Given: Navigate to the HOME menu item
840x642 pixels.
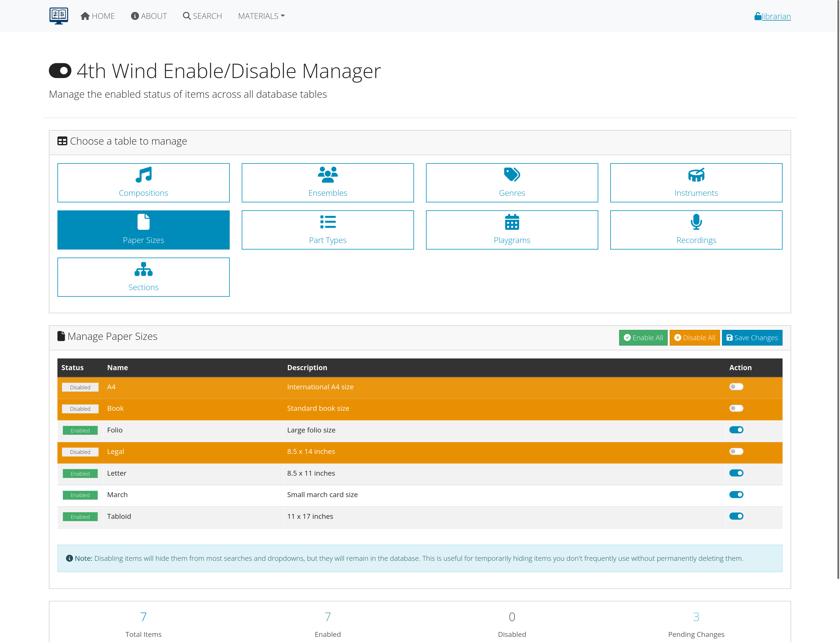Looking at the screenshot, I should pos(98,16).
